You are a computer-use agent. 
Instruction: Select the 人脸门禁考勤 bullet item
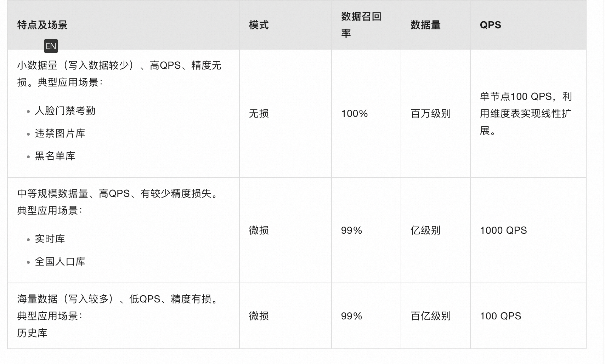point(65,111)
